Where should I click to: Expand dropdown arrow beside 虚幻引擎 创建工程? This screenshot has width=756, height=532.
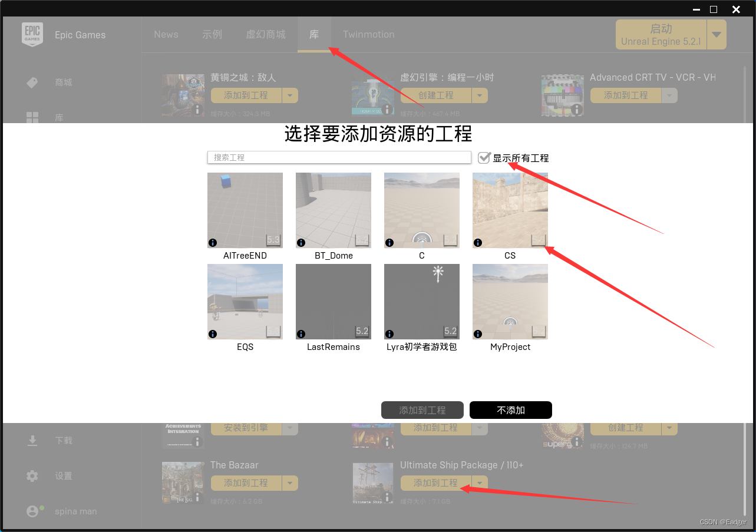(x=480, y=95)
